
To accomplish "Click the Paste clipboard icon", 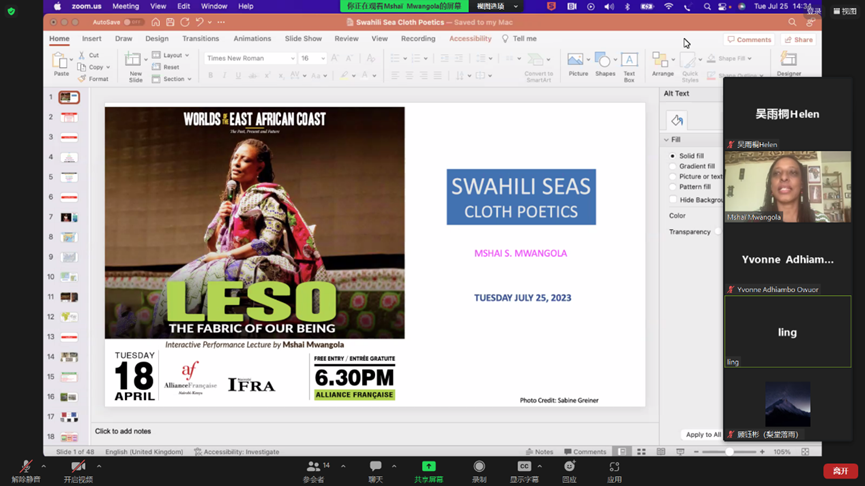I will [62, 62].
